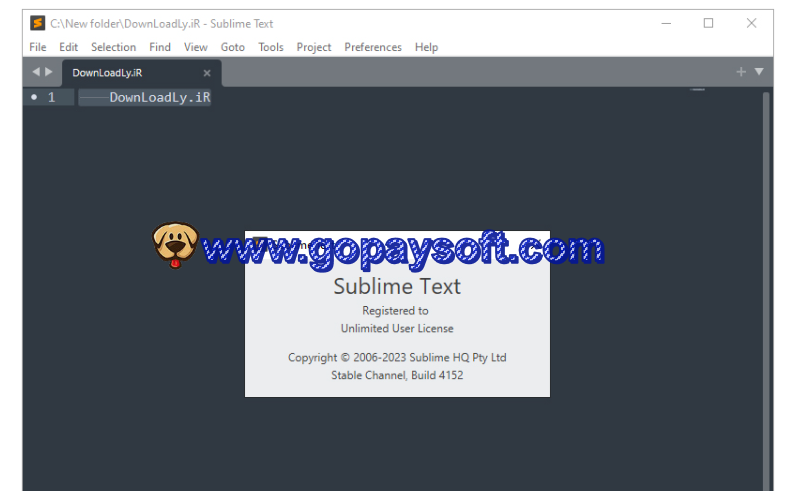Click the Registered to text
Viewport: 805px width, 491px height.
click(x=395, y=311)
